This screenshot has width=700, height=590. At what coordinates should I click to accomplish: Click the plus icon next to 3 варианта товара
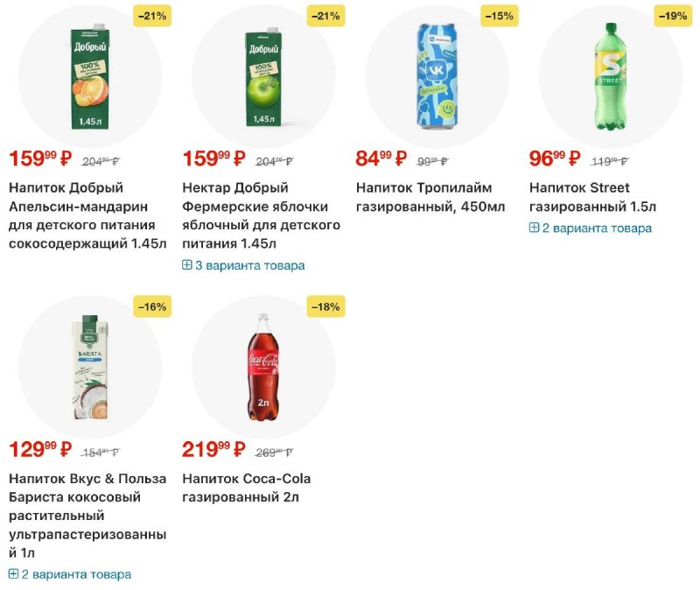(187, 265)
